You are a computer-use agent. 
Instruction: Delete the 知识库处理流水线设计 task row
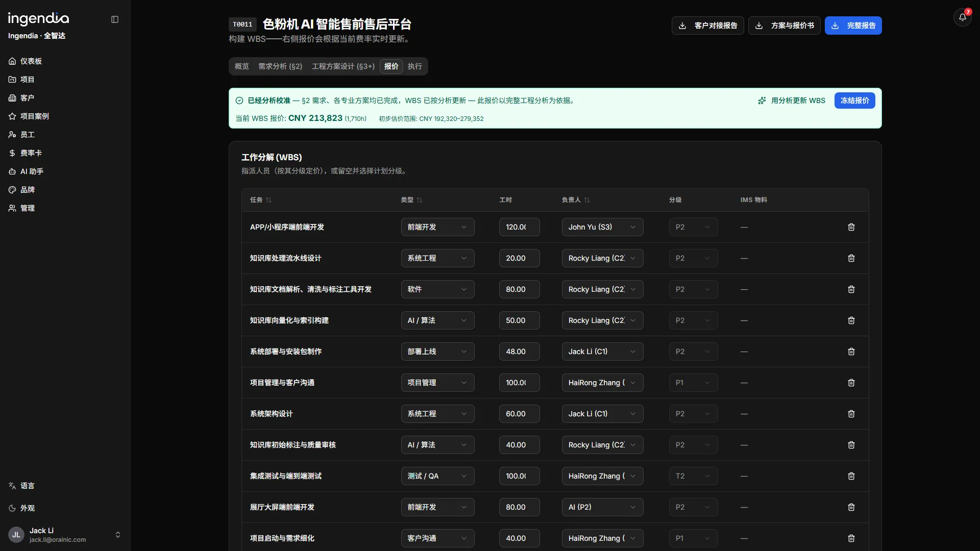[x=851, y=258]
